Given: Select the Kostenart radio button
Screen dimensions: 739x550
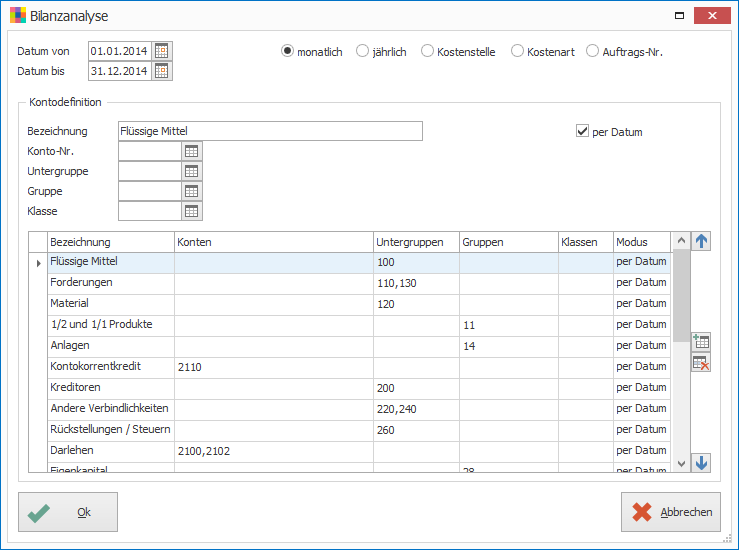Looking at the screenshot, I should (x=517, y=51).
